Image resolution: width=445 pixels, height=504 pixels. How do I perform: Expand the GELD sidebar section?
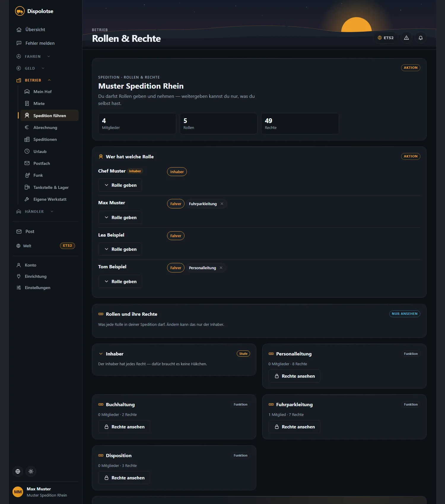30,68
